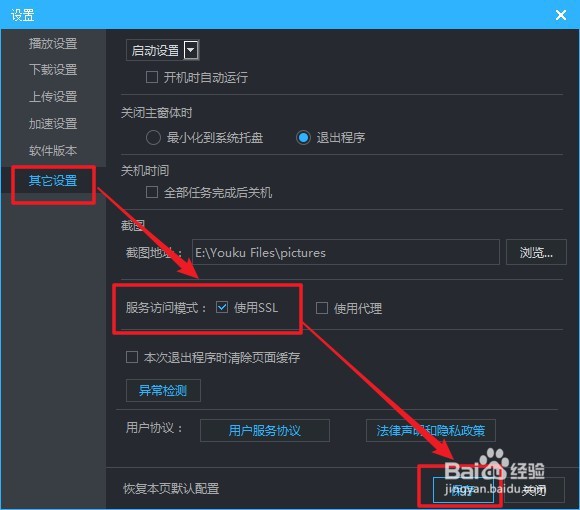
Task: Open the 用户服务协议 link
Action: tap(264, 430)
